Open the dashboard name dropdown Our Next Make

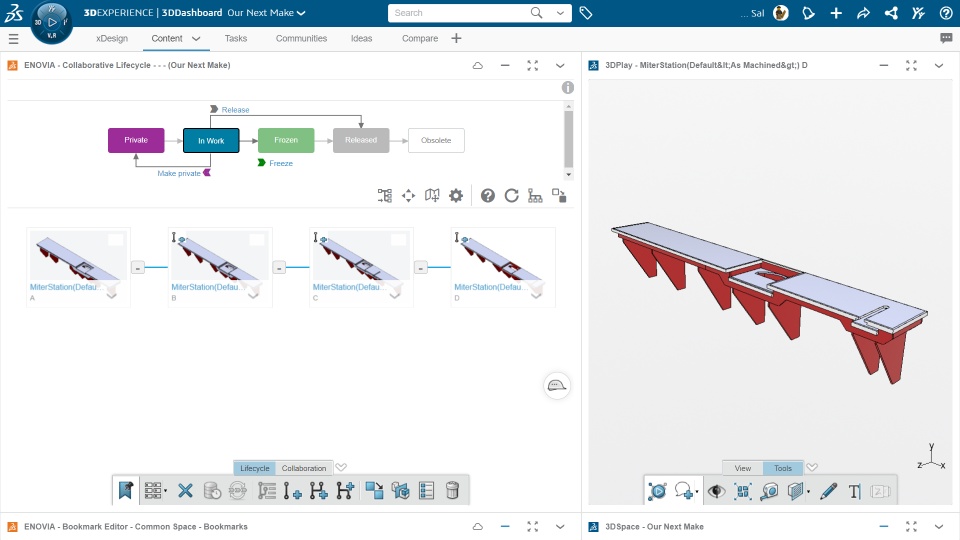[x=266, y=13]
